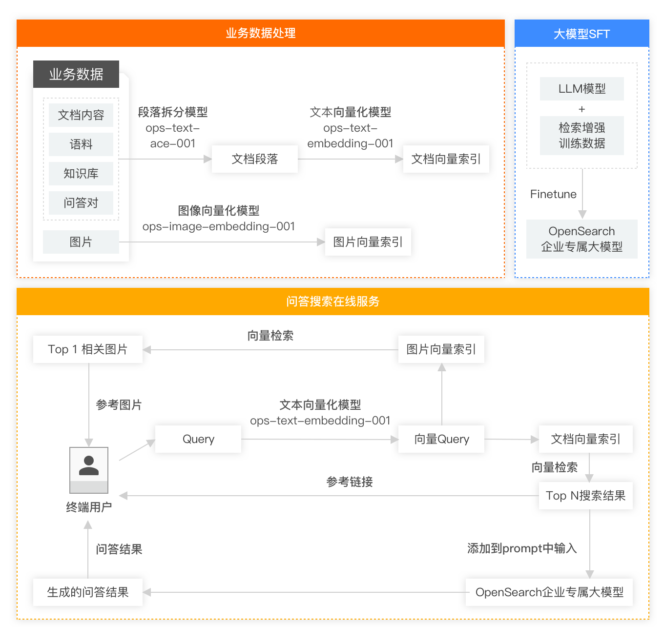Select the 生成的问答结果 box
This screenshot has height=644, width=664.
[88, 592]
